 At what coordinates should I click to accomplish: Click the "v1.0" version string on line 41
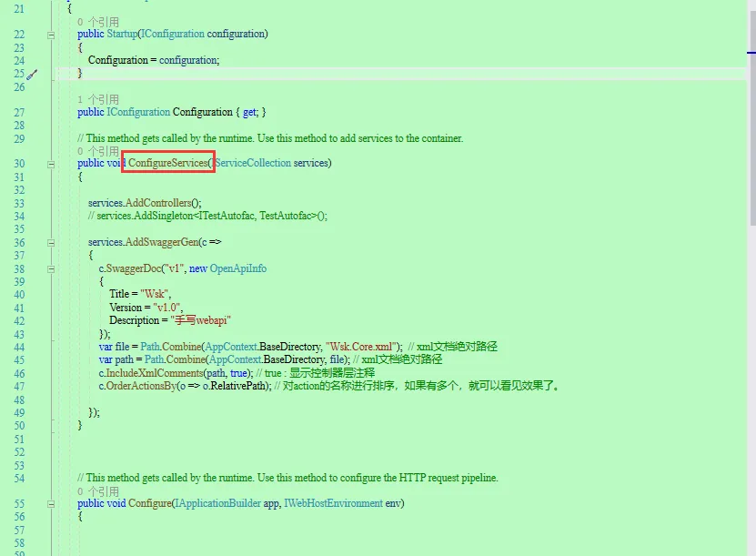click(166, 308)
